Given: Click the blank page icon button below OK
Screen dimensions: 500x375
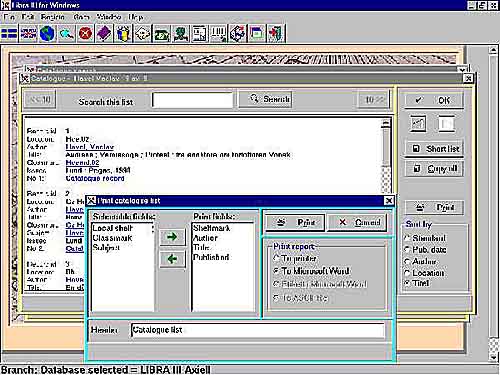Looking at the screenshot, I should coord(446,124).
